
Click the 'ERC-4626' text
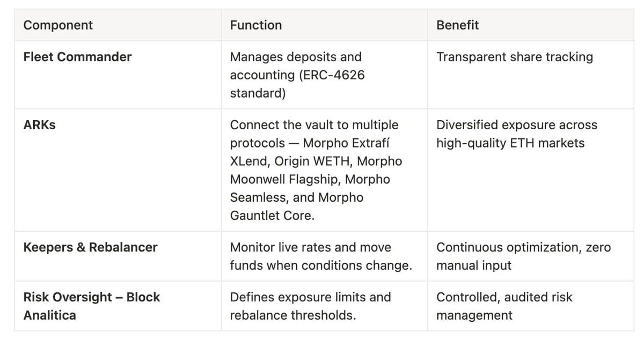point(332,75)
